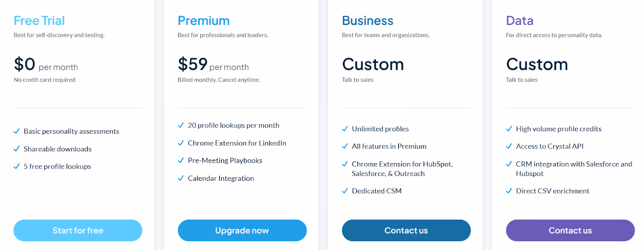Click the checkmark beside Calendar Integration
This screenshot has height=250, width=644.
click(x=181, y=178)
